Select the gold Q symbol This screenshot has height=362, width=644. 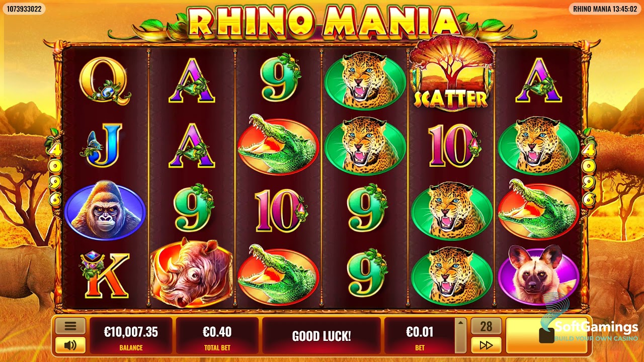(105, 80)
